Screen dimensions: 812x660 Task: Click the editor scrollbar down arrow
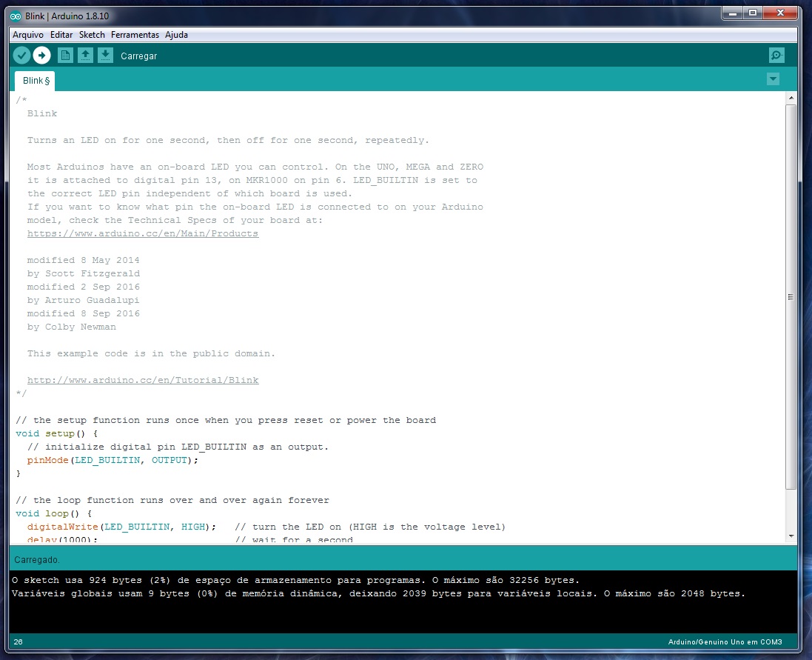coord(791,536)
